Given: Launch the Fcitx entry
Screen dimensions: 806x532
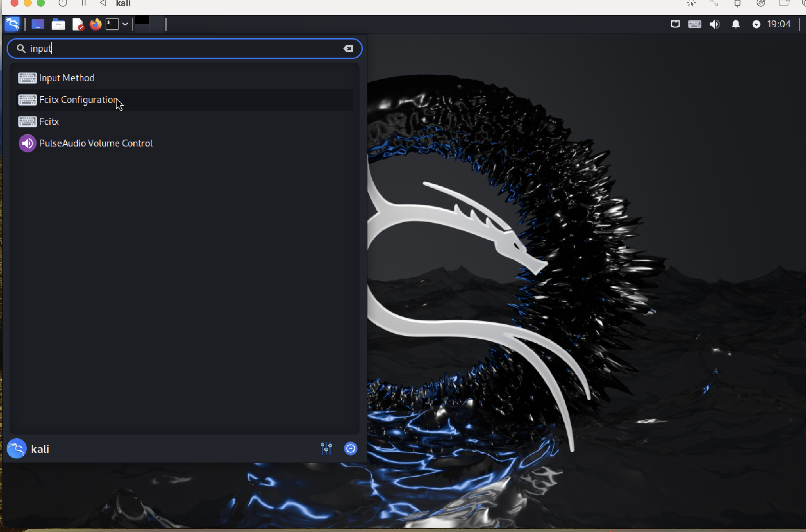Looking at the screenshot, I should pos(185,121).
